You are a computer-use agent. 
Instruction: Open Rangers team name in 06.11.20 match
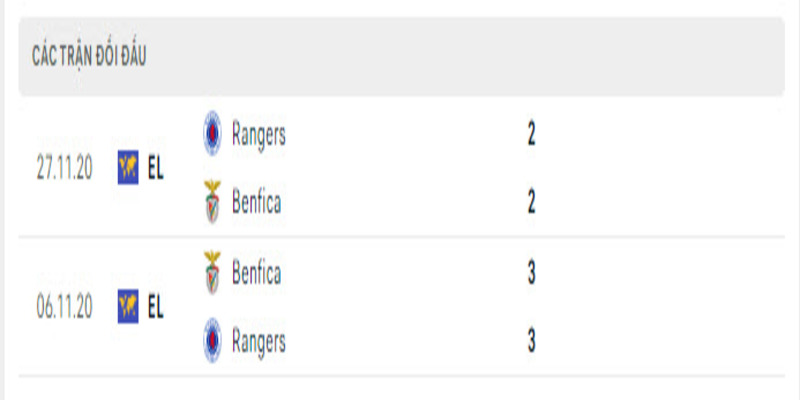pyautogui.click(x=258, y=341)
